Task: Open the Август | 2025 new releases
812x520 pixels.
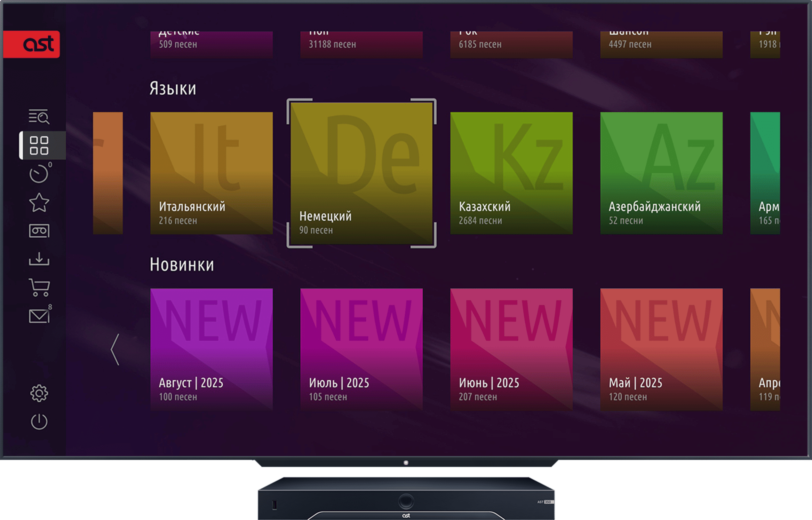Action: pos(211,349)
